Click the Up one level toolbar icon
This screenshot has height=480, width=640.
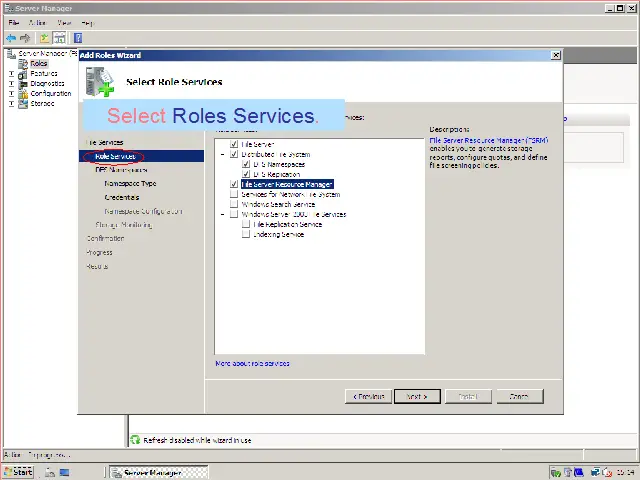point(45,38)
